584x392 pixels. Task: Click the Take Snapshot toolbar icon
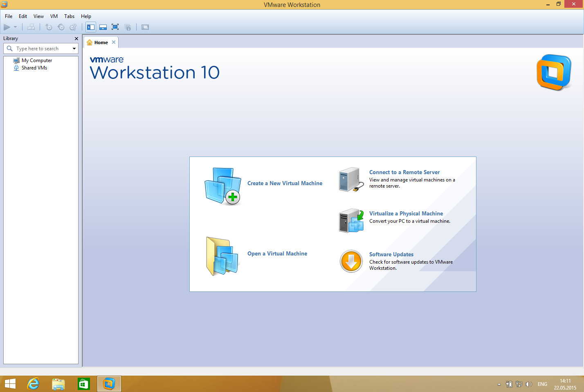pyautogui.click(x=49, y=27)
